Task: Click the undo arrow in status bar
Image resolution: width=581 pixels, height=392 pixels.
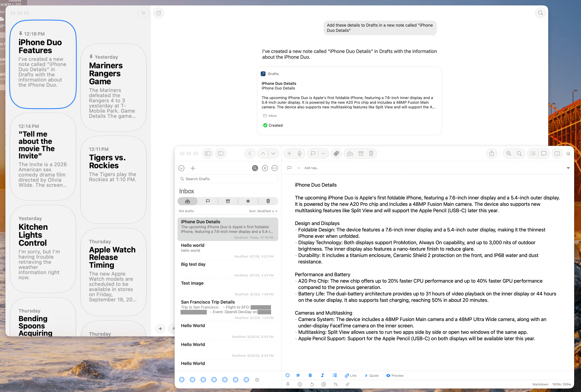Action: 312,385
